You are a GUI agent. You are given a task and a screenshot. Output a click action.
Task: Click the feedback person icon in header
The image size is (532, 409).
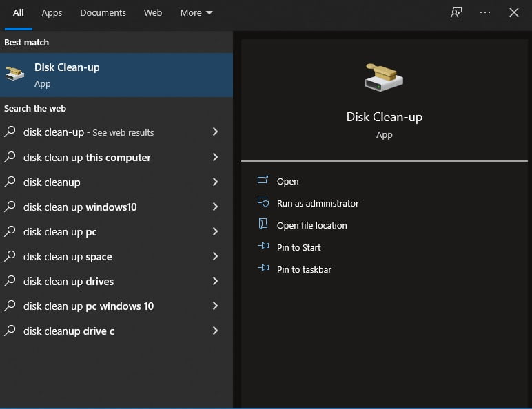tap(456, 13)
